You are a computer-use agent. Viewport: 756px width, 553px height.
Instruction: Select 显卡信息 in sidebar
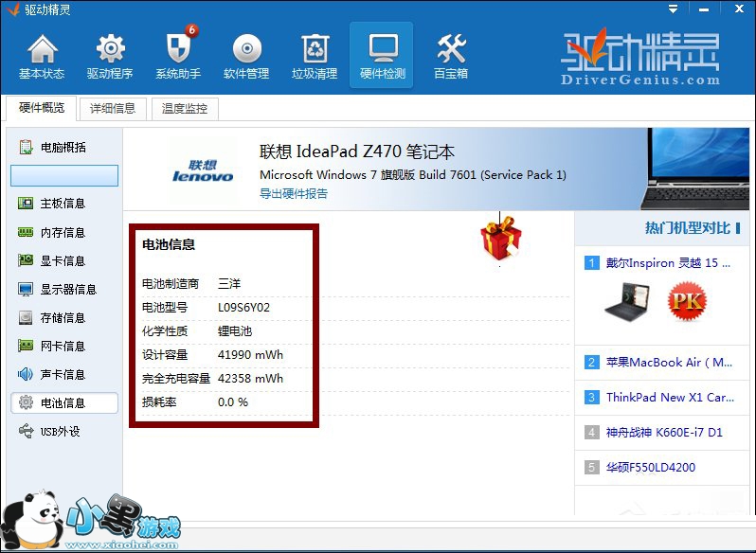click(63, 261)
